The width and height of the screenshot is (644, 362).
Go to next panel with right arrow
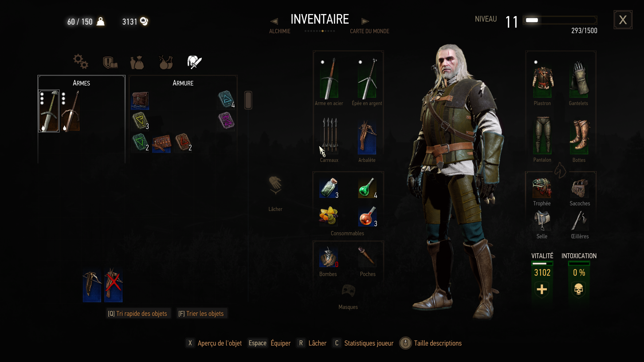click(365, 21)
